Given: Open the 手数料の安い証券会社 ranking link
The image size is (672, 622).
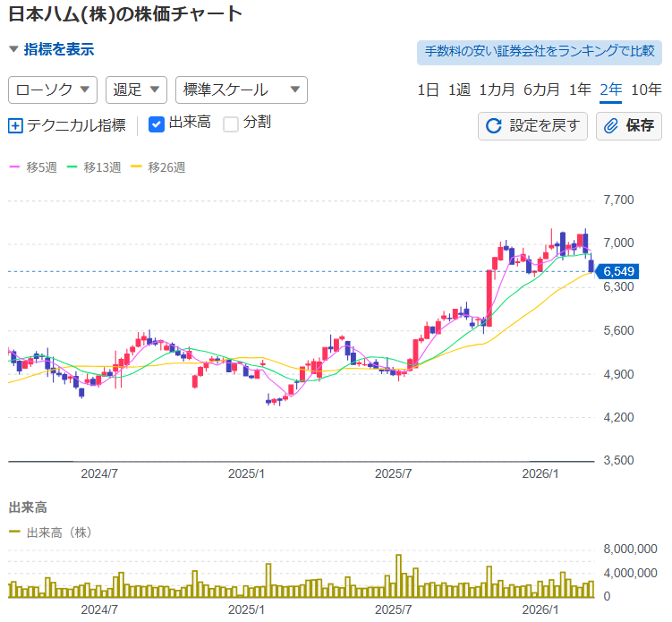Looking at the screenshot, I should pyautogui.click(x=540, y=52).
